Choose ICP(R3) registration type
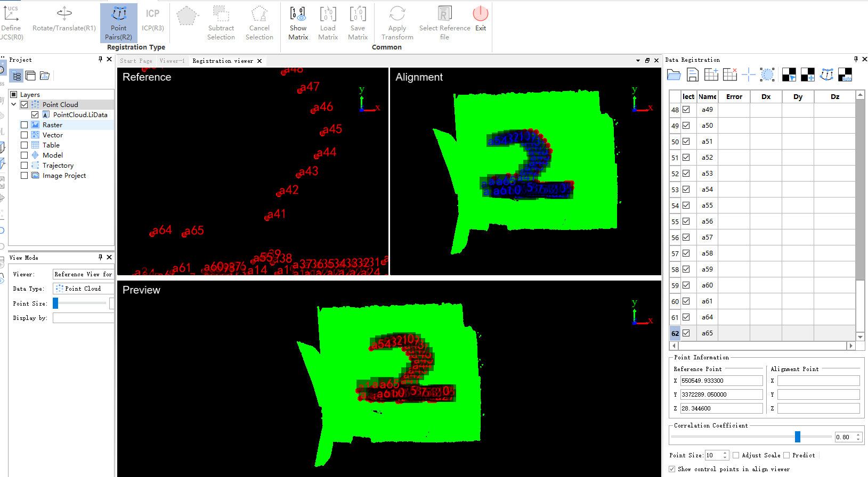 (x=153, y=19)
